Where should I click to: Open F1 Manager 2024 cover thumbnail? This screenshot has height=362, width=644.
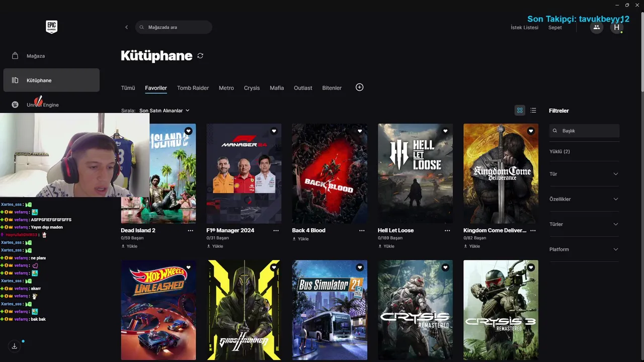[244, 173]
